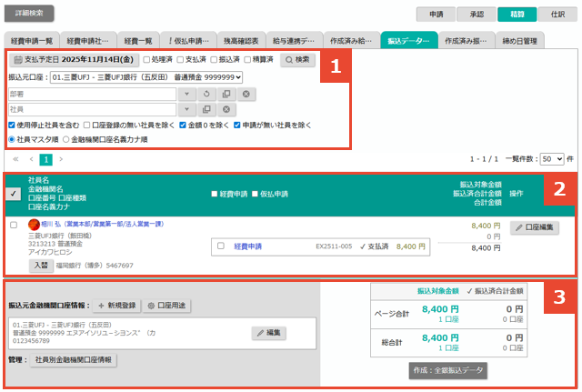Switch to the 経費一覧 tab
The width and height of the screenshot is (582, 392).
[x=138, y=41]
